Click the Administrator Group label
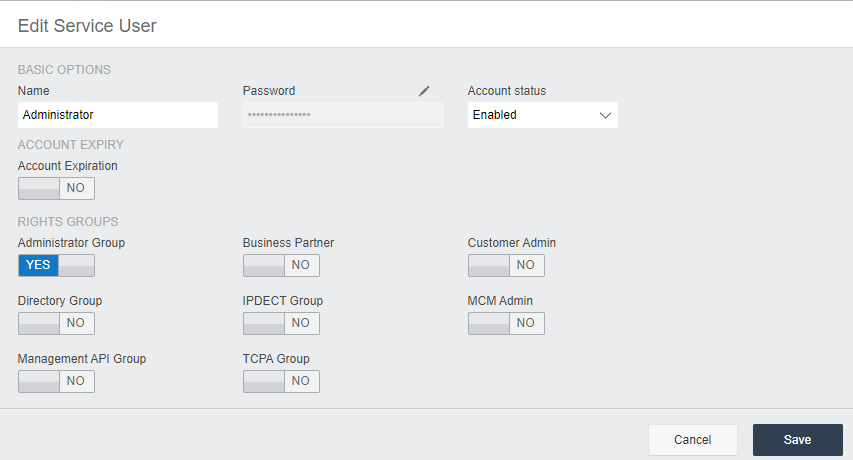 (71, 243)
